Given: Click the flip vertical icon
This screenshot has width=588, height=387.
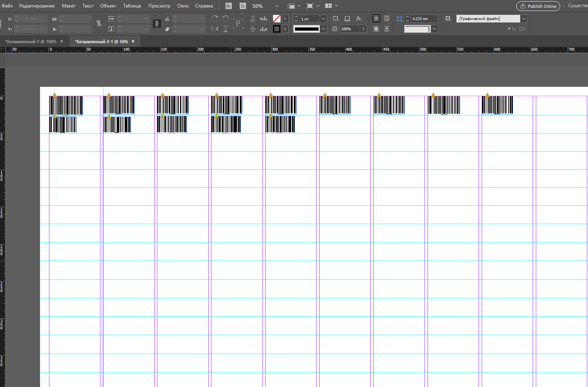Looking at the screenshot, I should coord(226,29).
